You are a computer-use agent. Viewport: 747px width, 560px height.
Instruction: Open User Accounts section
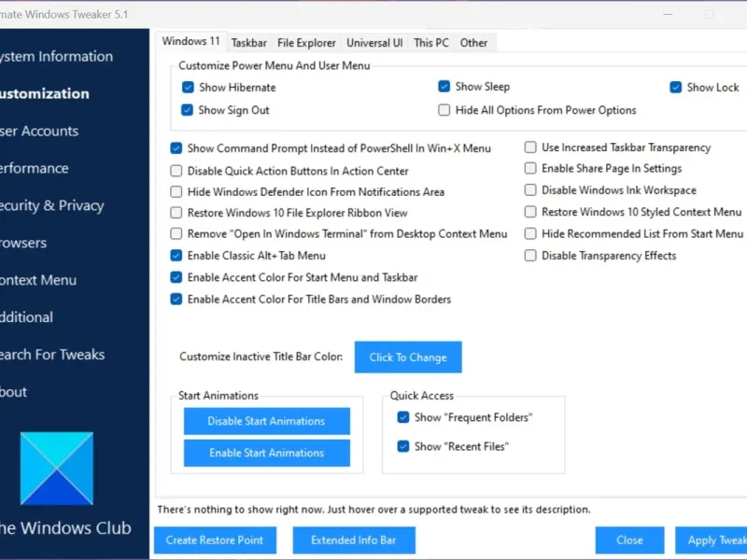point(39,131)
